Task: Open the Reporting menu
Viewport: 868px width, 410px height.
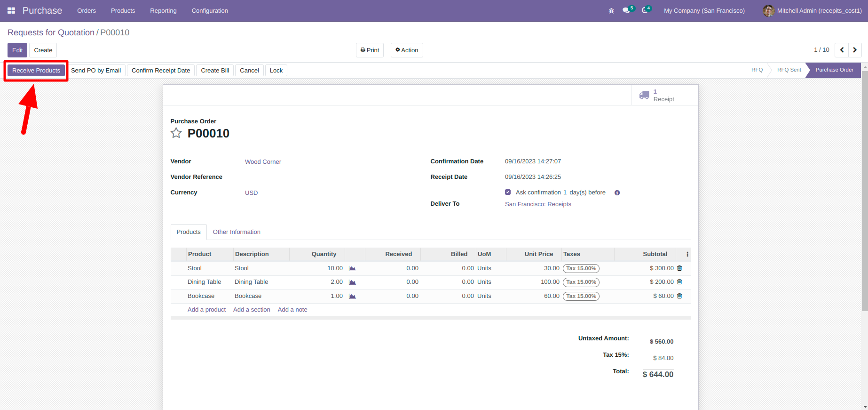Action: pos(163,10)
